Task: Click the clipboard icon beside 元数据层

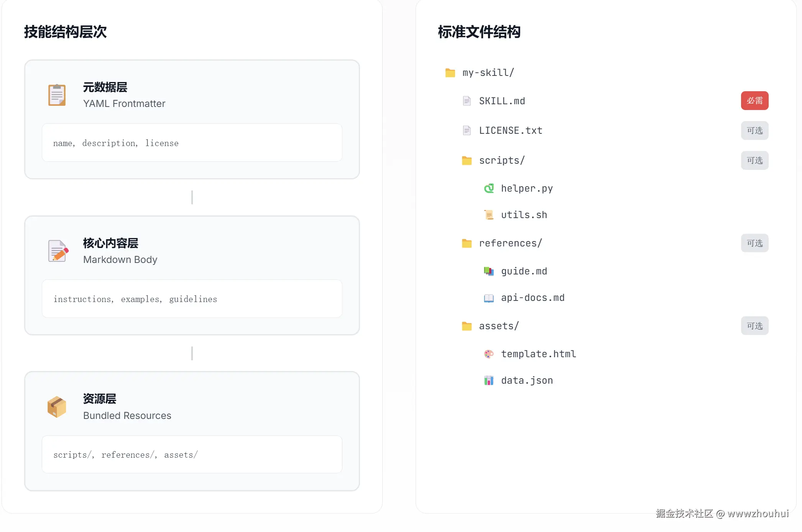Action: point(57,95)
